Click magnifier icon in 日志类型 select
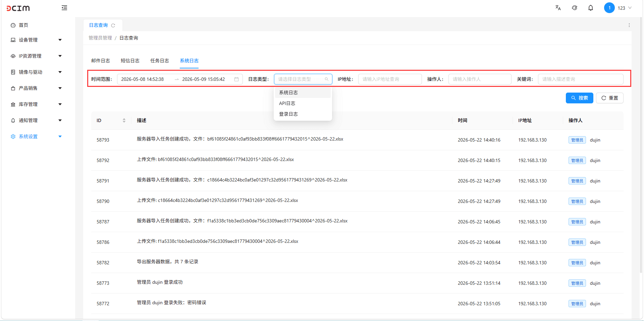Screen dimensions: 644x321 pyautogui.click(x=326, y=79)
